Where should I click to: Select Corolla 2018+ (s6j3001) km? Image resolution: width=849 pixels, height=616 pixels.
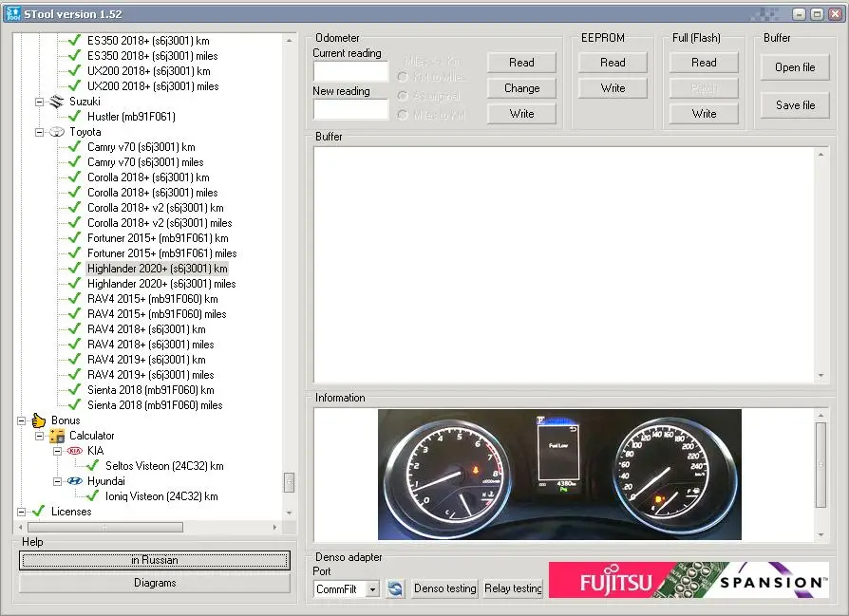(148, 177)
